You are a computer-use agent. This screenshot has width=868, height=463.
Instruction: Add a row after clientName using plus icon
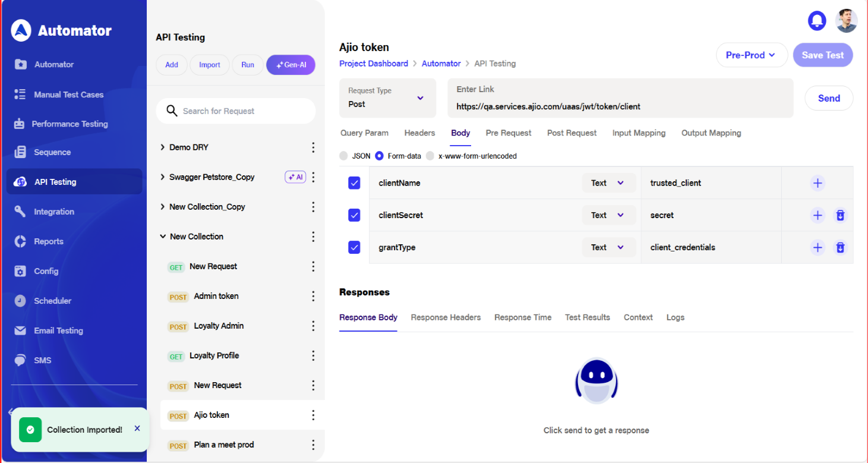pos(818,183)
